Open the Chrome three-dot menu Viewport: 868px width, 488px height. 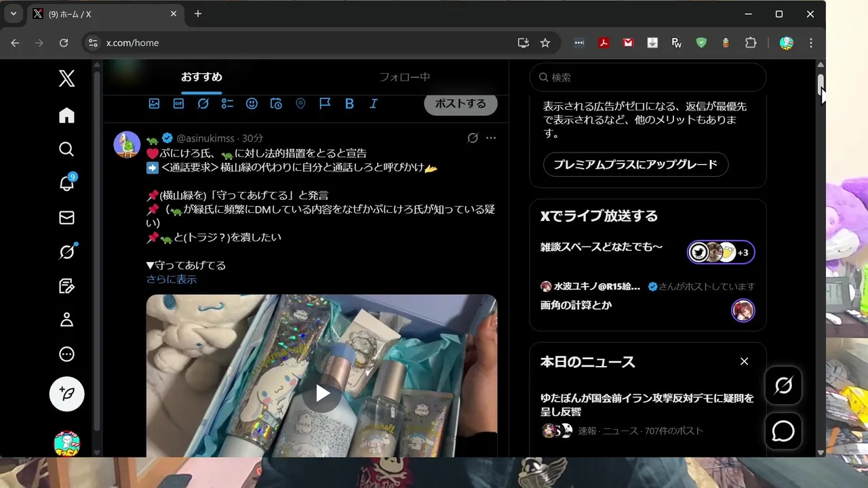(x=811, y=43)
